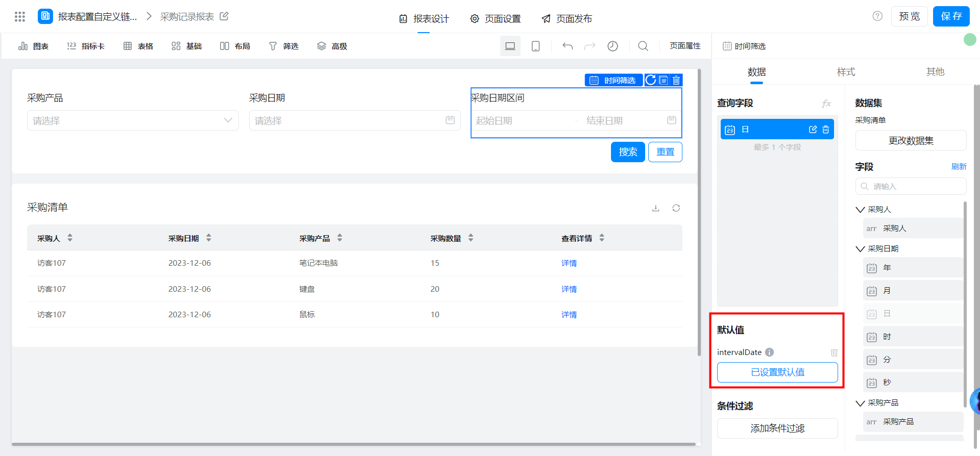Delete the selected time filter widget

tap(676, 80)
